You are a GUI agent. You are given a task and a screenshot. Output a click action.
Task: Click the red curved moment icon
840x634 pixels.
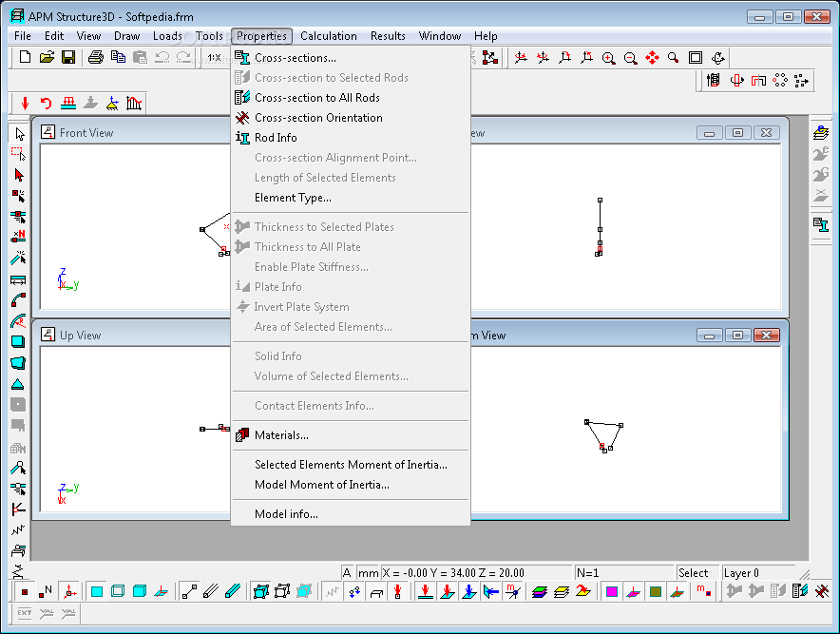point(46,103)
